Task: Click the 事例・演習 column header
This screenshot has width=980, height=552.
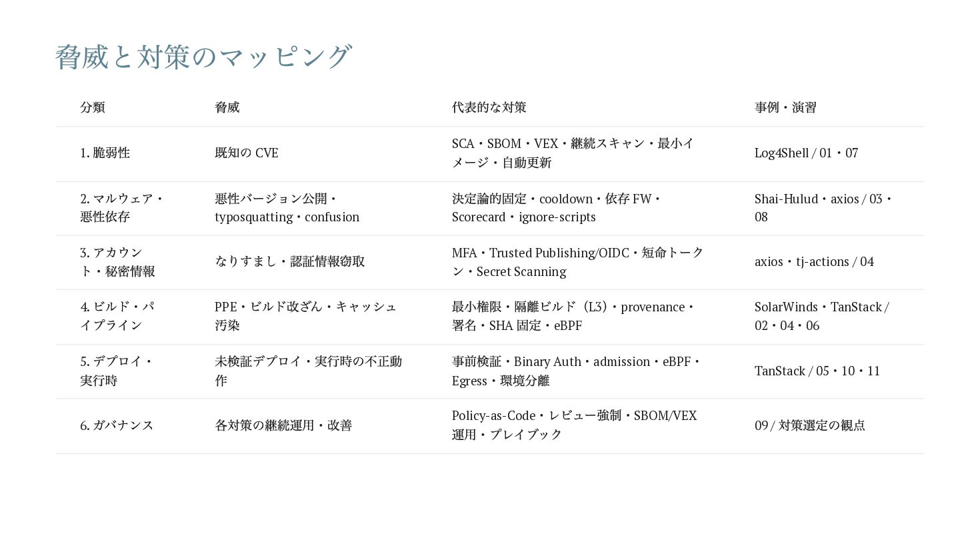Action: [785, 107]
